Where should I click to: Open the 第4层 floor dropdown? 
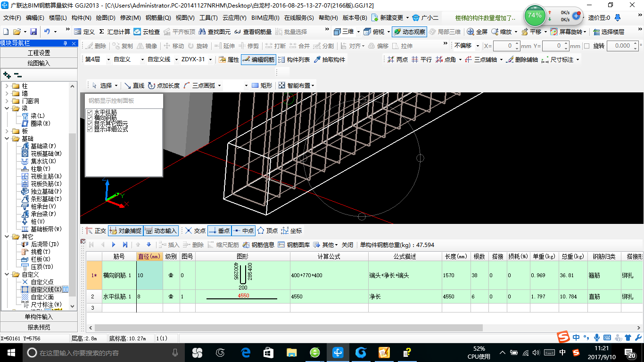click(x=107, y=59)
